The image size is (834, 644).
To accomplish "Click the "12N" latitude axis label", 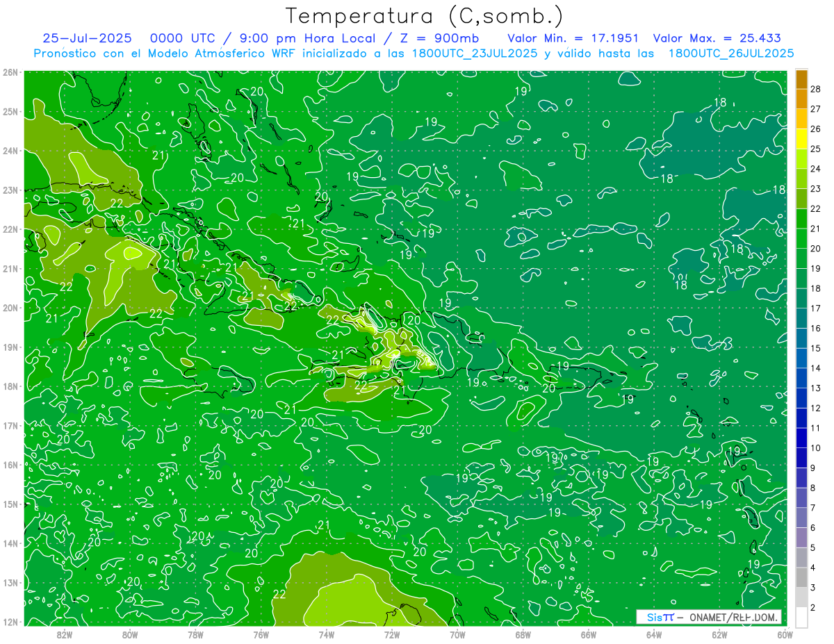I will tap(10, 622).
